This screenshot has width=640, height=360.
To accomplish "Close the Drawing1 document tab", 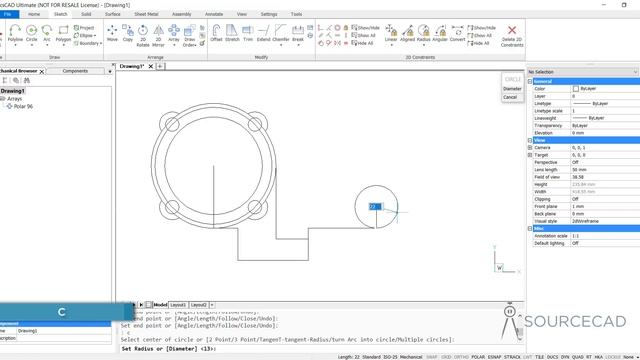I will pos(151,66).
